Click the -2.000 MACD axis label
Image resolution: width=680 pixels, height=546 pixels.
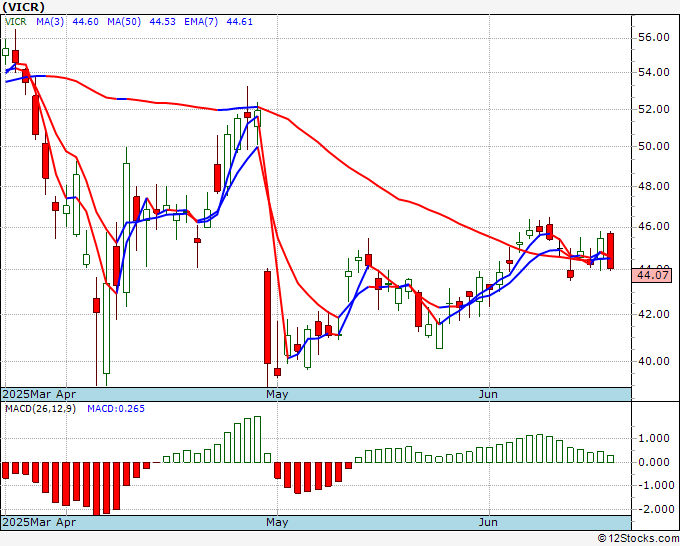point(654,509)
